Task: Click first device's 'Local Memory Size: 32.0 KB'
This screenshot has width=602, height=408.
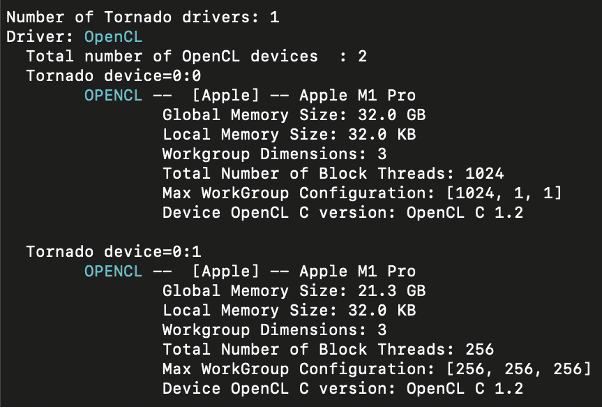Action: point(289,134)
